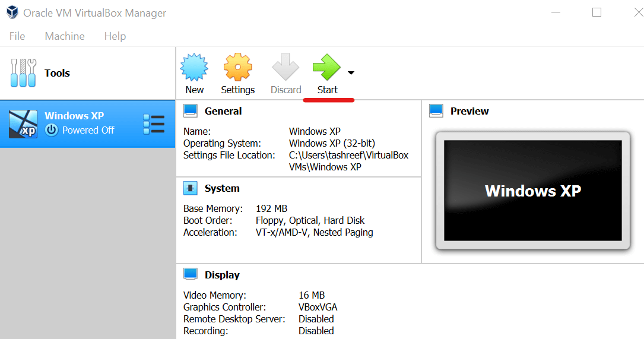This screenshot has height=339, width=644.
Task: Minimize the VirtualBox Manager window
Action: pos(556,12)
